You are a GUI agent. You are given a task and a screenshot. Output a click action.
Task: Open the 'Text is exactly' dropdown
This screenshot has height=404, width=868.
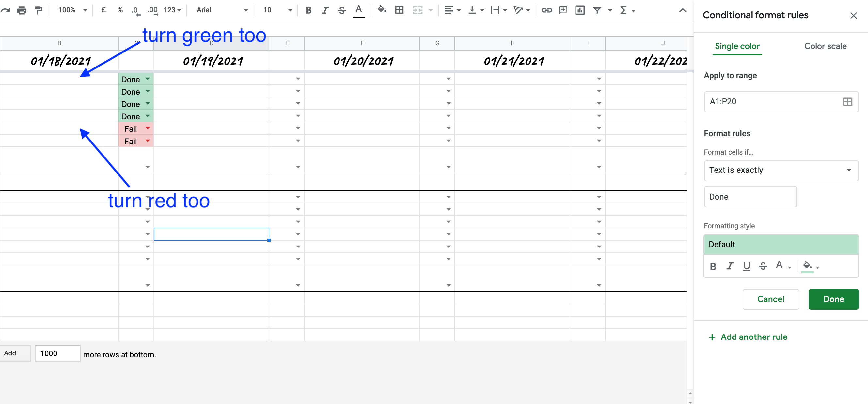(781, 170)
